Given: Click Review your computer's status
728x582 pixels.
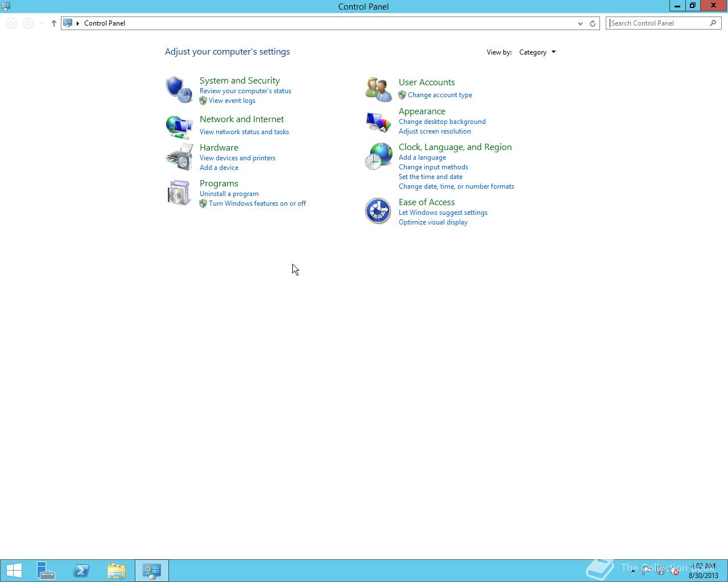Looking at the screenshot, I should (x=245, y=91).
